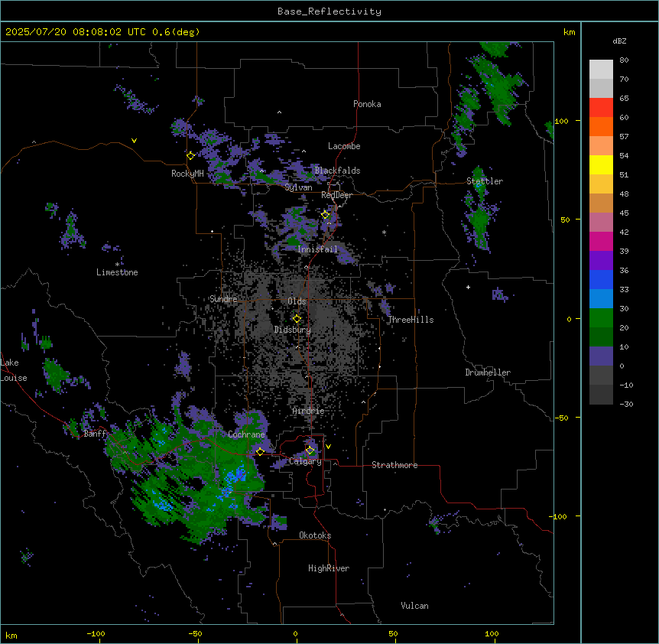Select the orange 60-57 dBZ legend band
659x644 pixels.
click(601, 126)
